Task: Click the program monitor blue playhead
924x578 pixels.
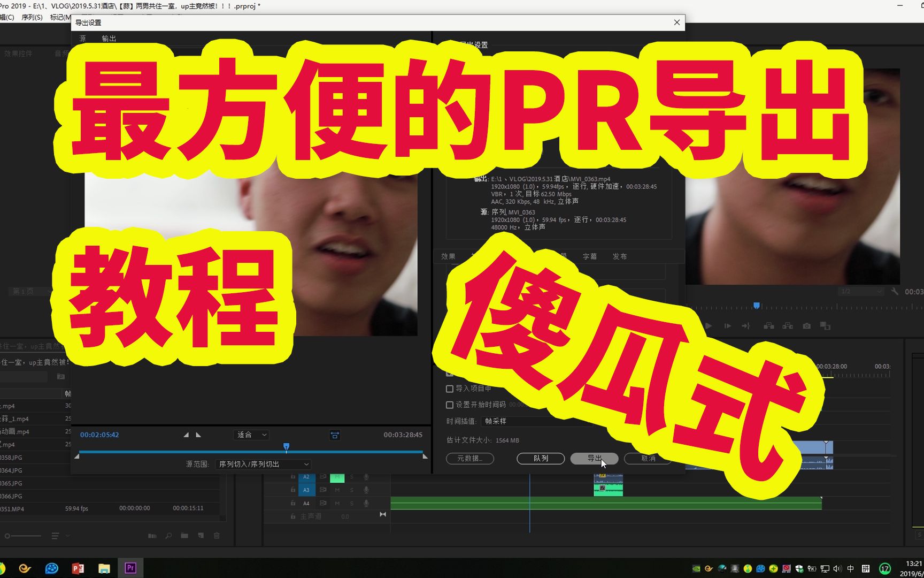Action: tap(757, 306)
